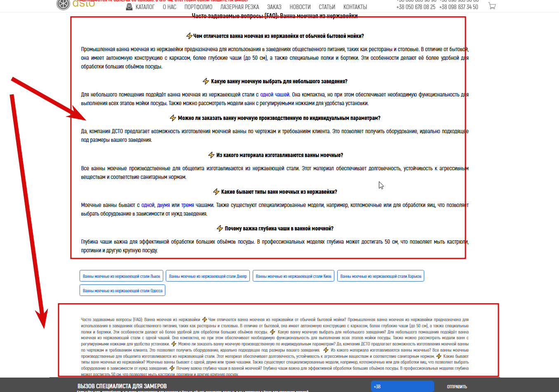559x392 pixels.
Task: Click the 'Часто задаваемые вопросы (FAQ)' page title
Action: pyautogui.click(x=275, y=16)
